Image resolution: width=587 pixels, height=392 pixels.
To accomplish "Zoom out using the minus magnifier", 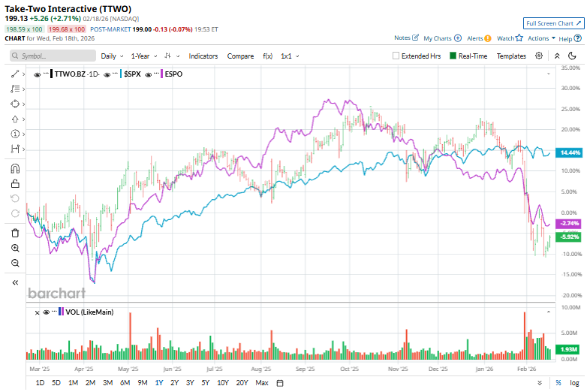I will click(x=15, y=263).
